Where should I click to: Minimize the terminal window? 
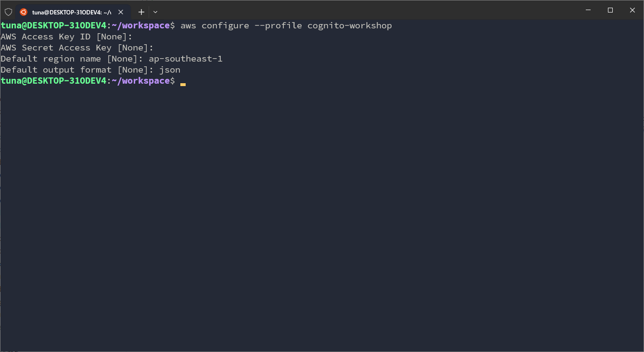[x=588, y=10]
